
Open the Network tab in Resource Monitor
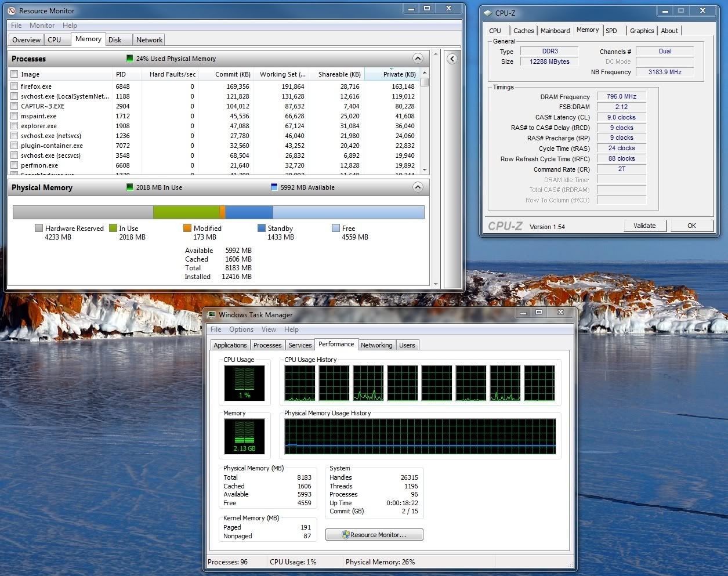pyautogui.click(x=149, y=40)
